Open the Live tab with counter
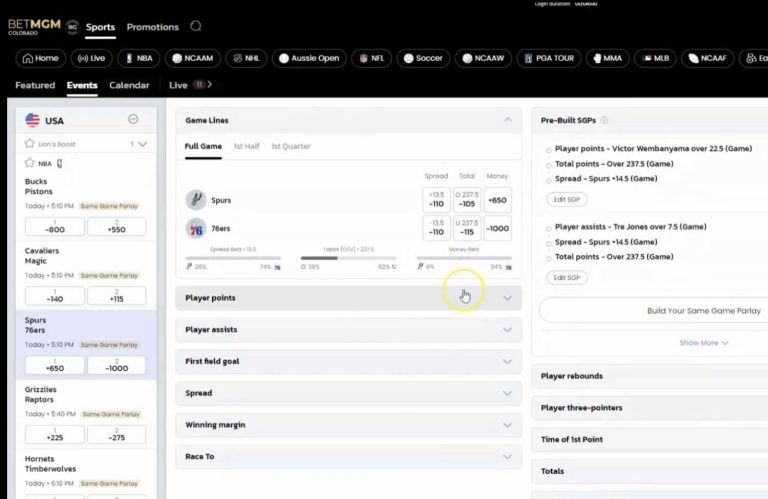 (x=186, y=85)
